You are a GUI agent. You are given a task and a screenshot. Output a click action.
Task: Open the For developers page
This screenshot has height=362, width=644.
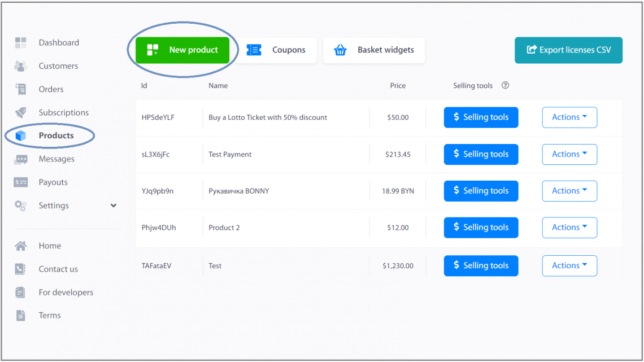65,292
